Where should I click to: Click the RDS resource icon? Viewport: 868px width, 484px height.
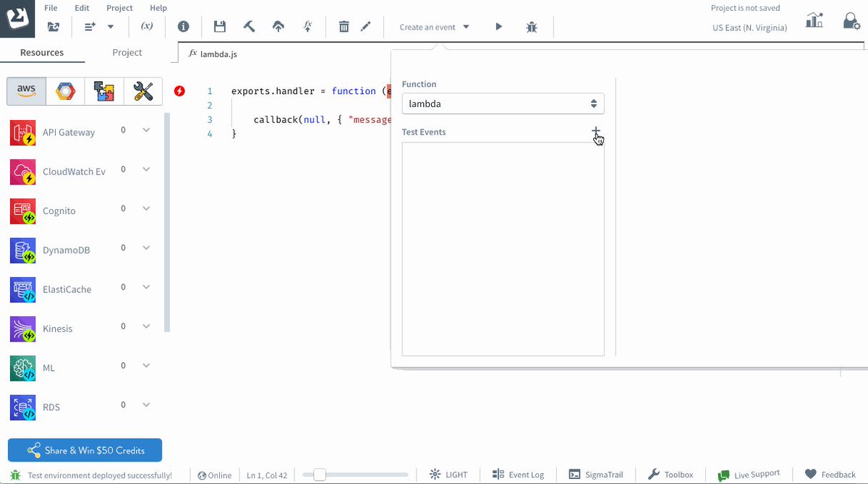pyautogui.click(x=23, y=407)
